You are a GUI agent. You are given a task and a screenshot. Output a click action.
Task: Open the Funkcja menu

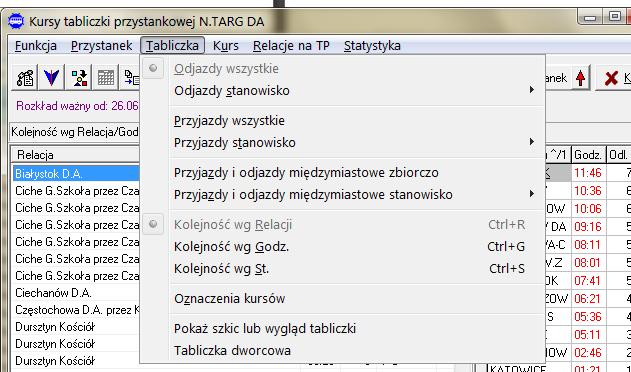36,45
